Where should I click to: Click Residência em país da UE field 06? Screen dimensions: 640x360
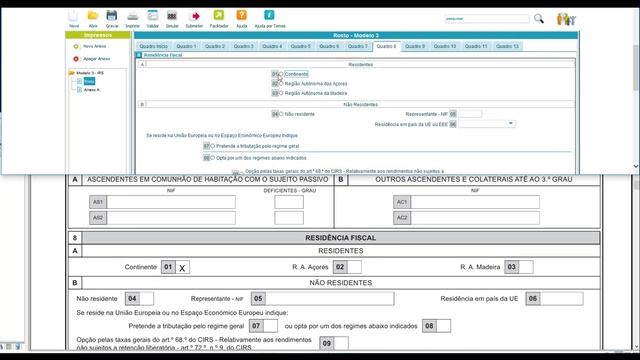[x=562, y=299]
